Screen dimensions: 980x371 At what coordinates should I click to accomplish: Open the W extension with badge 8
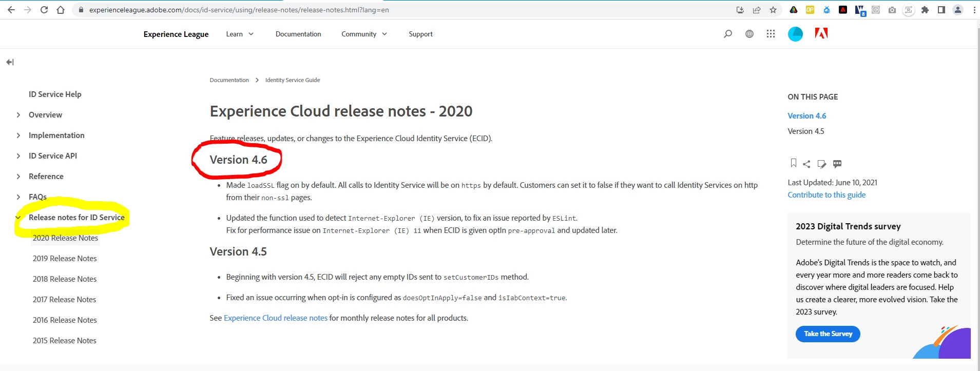[860, 10]
